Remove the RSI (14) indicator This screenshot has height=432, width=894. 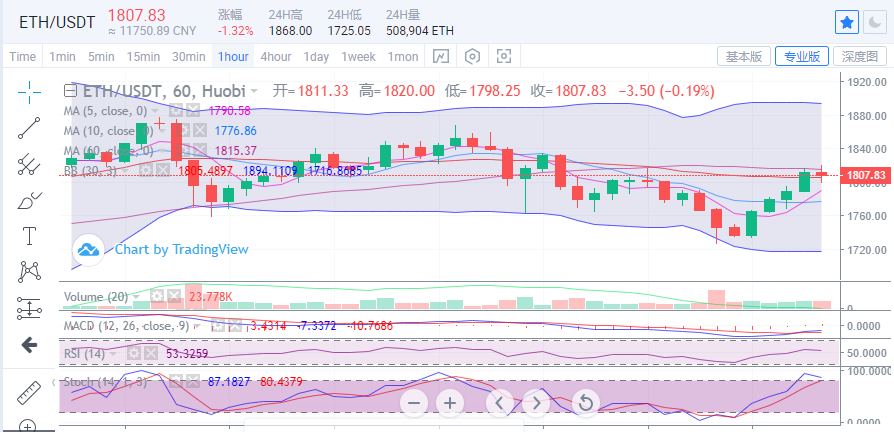pos(151,353)
